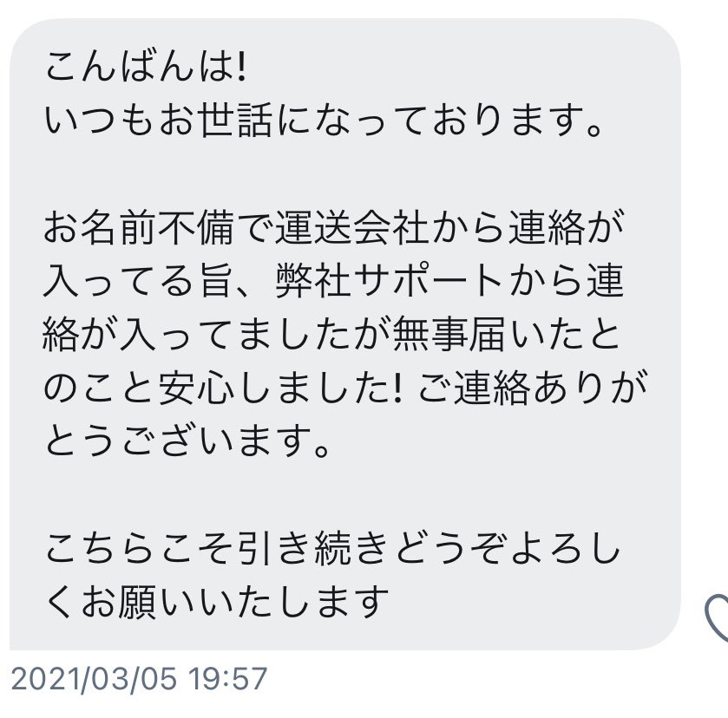Click the phrase のこと安心しました!

click(x=222, y=388)
